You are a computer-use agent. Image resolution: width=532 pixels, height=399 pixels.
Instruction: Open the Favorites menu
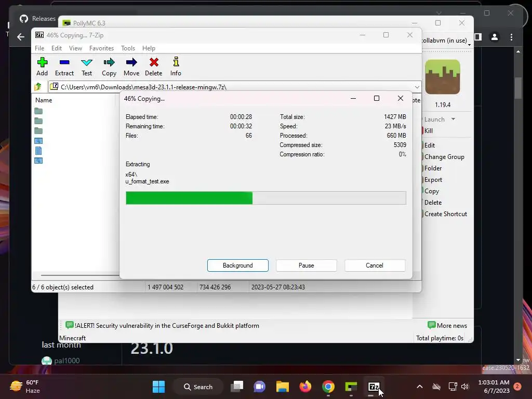101,48
